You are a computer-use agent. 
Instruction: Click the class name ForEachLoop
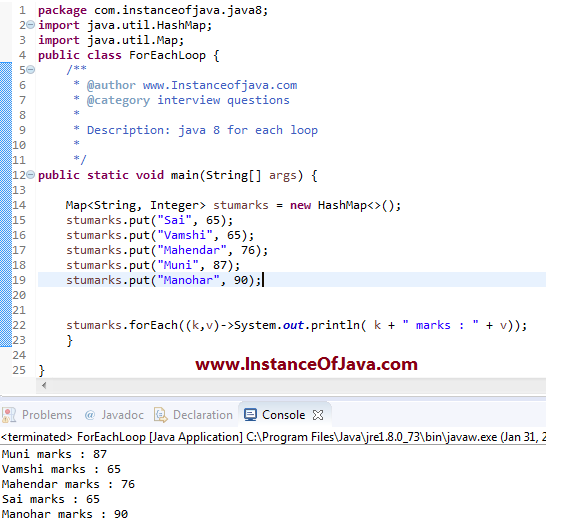click(167, 55)
